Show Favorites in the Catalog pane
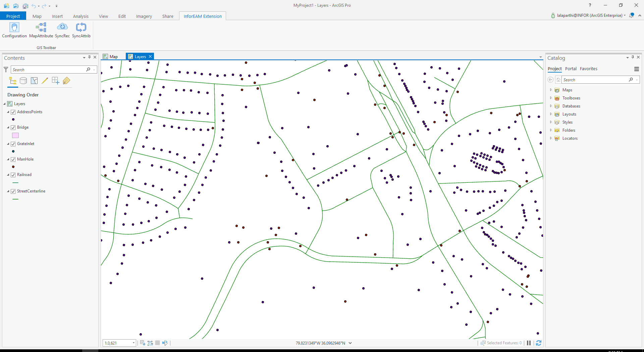Image resolution: width=644 pixels, height=352 pixels. (588, 69)
